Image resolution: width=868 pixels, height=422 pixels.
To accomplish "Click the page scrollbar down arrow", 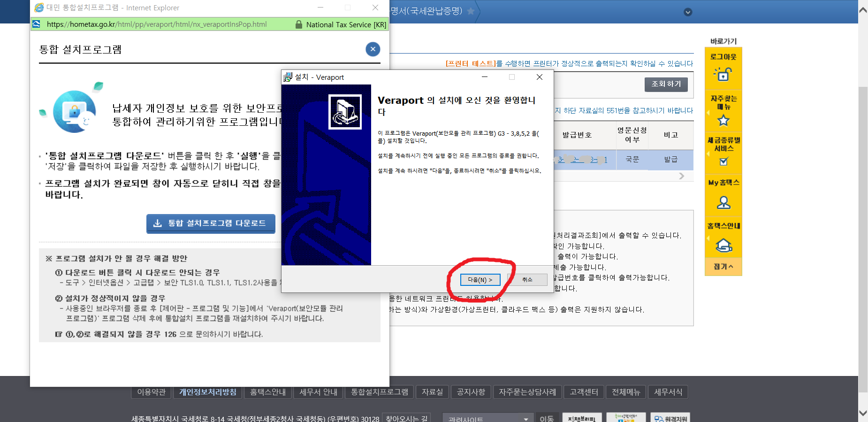I will [863, 413].
